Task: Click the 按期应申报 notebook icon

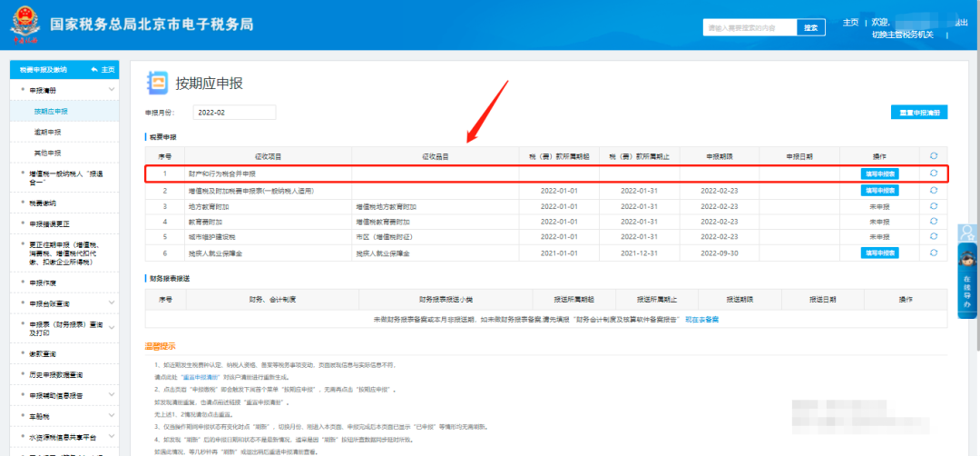Action: [x=158, y=83]
